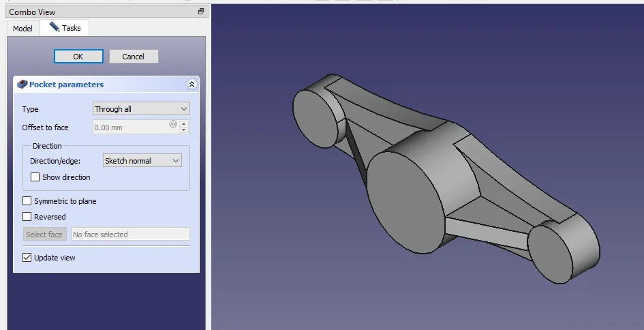Screen dimensions: 644x330
Task: Click the Pocket parameters icon
Action: pos(22,85)
